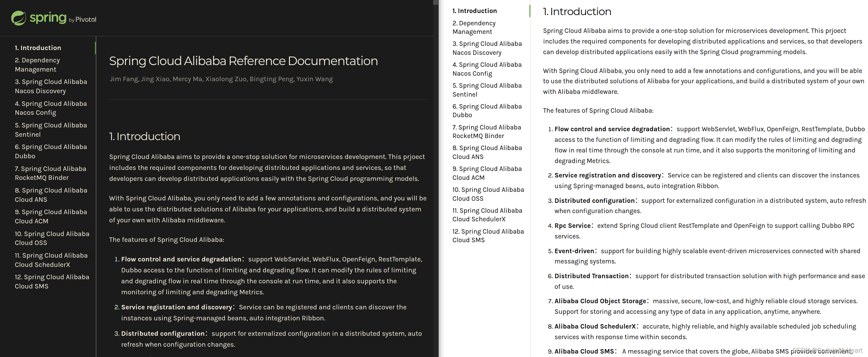The width and height of the screenshot is (868, 357).
Task: Click 'Event-driven' bold item
Action: click(574, 251)
